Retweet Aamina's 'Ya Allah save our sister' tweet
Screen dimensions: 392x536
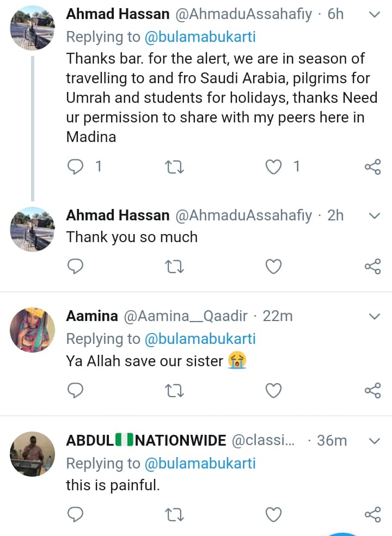[x=175, y=390]
